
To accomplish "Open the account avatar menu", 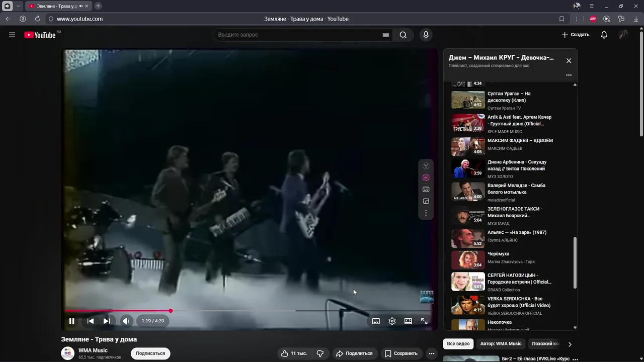I will [623, 35].
